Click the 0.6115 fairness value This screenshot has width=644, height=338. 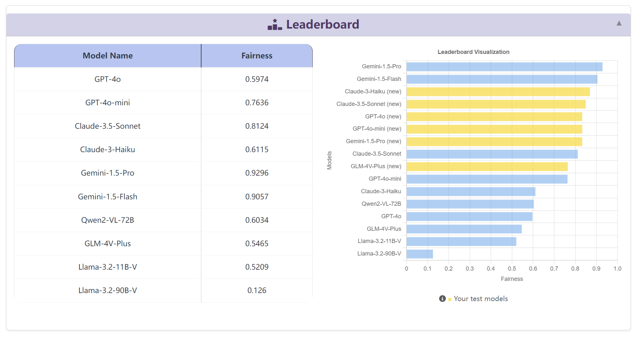257,150
